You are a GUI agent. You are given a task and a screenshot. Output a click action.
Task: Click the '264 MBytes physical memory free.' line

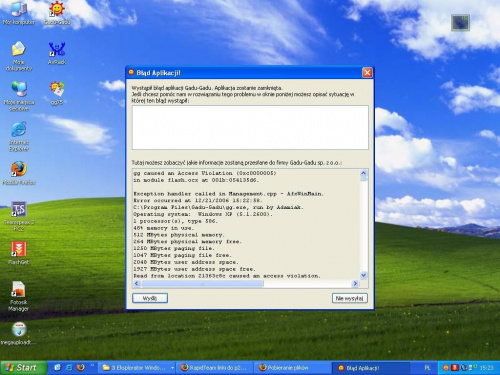point(187,241)
